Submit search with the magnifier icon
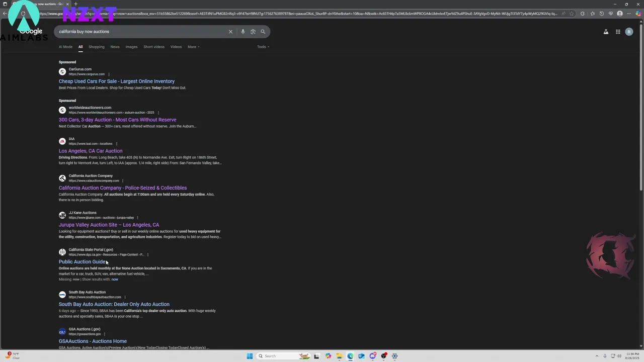Viewport: 644px width, 362px height. pos(263,32)
